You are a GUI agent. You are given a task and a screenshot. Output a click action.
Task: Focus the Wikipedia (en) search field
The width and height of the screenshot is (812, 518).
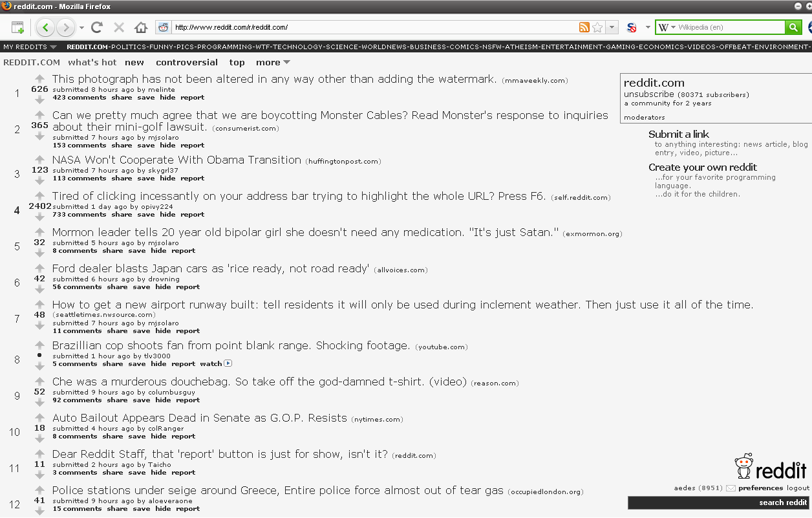(x=730, y=27)
